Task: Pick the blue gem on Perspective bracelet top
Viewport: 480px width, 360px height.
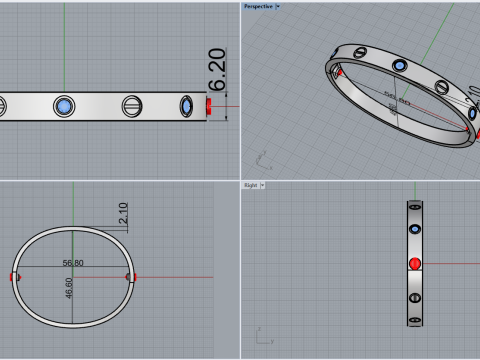Action: 399,66
